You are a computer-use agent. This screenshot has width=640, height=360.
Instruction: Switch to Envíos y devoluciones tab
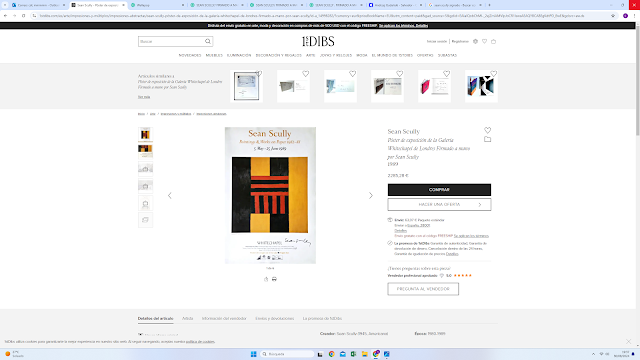275,318
